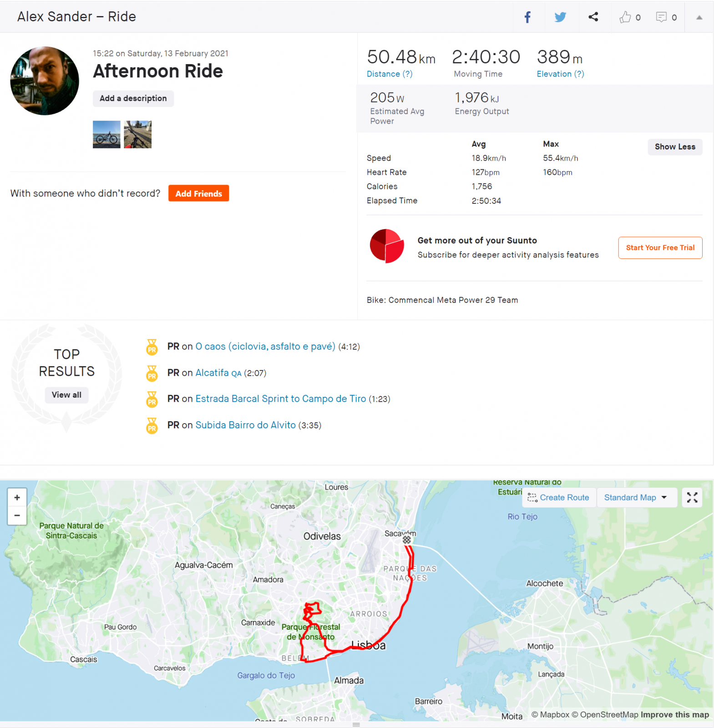Viewport: 714px width, 728px height.
Task: View all top results
Action: [x=66, y=394]
